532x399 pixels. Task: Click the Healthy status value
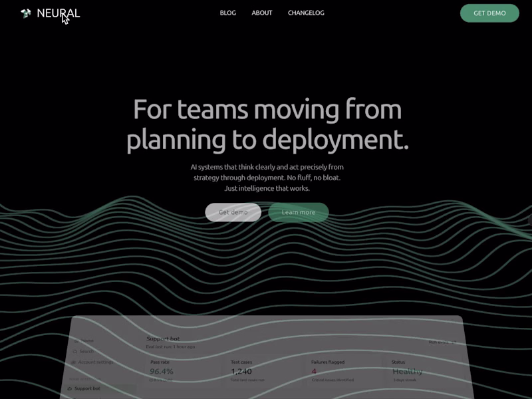pyautogui.click(x=407, y=372)
